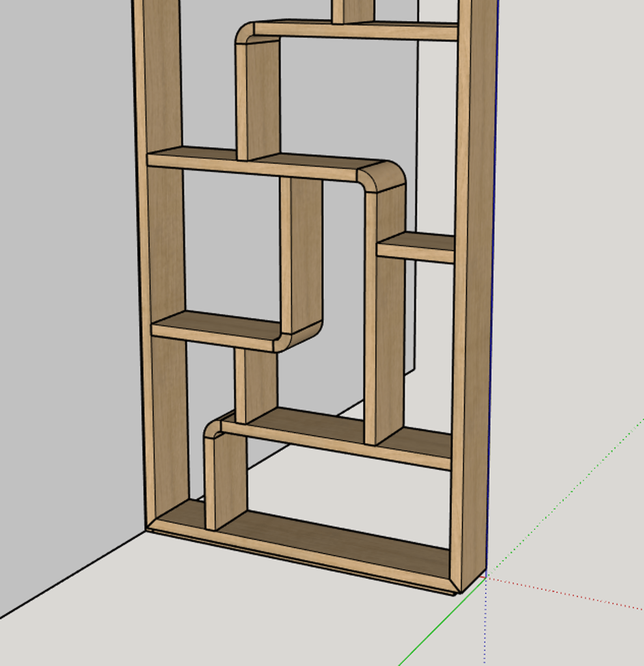
Task: Click the short divider standing on the base
Action: pos(226,481)
